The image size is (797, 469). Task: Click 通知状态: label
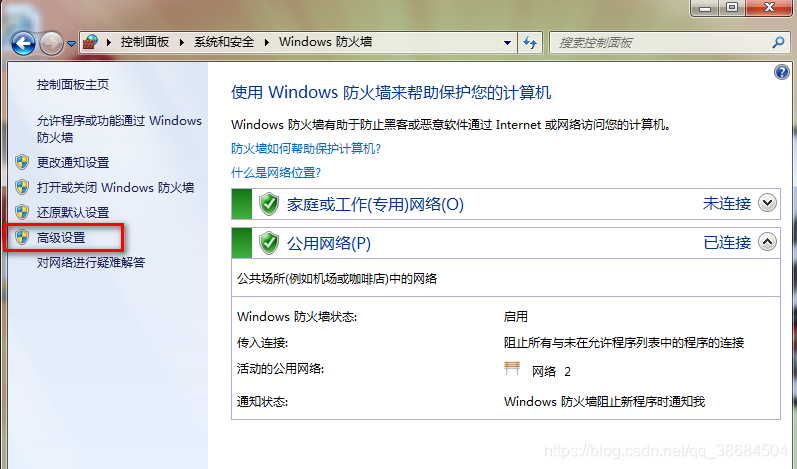(x=262, y=401)
